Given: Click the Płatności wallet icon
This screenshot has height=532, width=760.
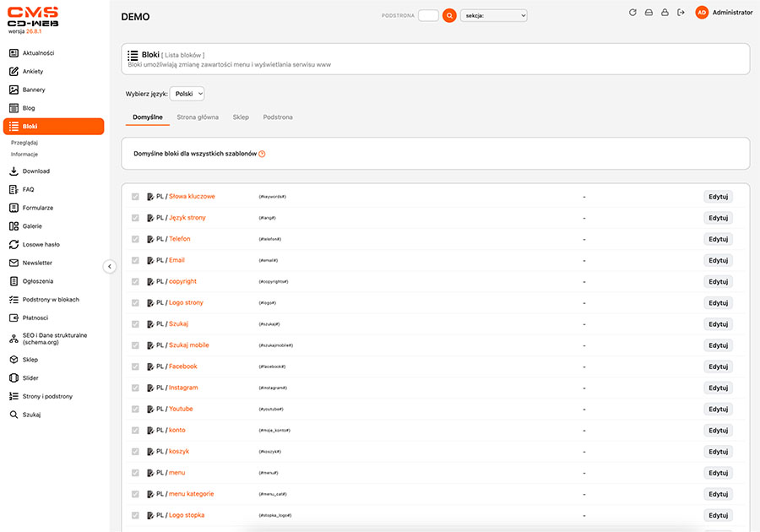Looking at the screenshot, I should 14,318.
